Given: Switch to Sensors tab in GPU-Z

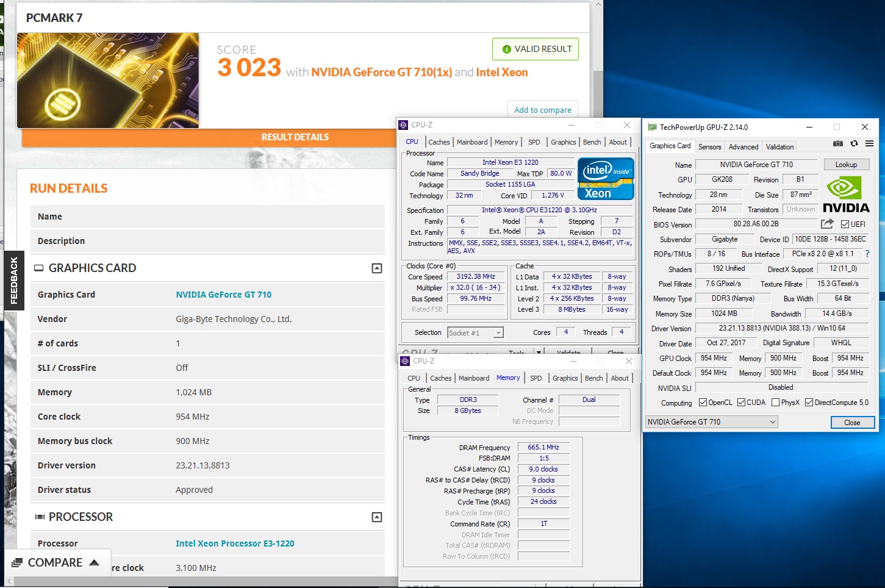Looking at the screenshot, I should pyautogui.click(x=709, y=147).
